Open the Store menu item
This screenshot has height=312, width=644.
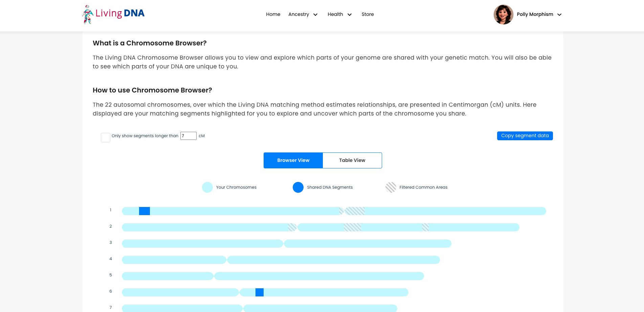(x=368, y=14)
